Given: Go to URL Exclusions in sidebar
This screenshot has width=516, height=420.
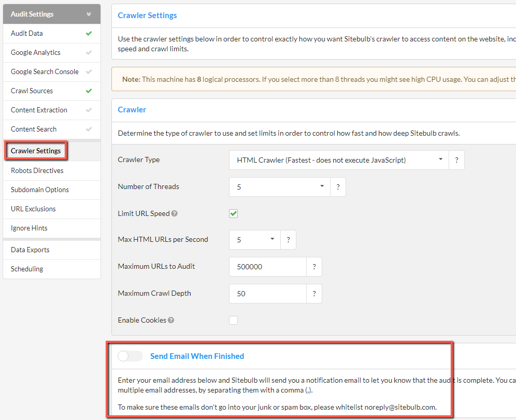Looking at the screenshot, I should [x=33, y=209].
